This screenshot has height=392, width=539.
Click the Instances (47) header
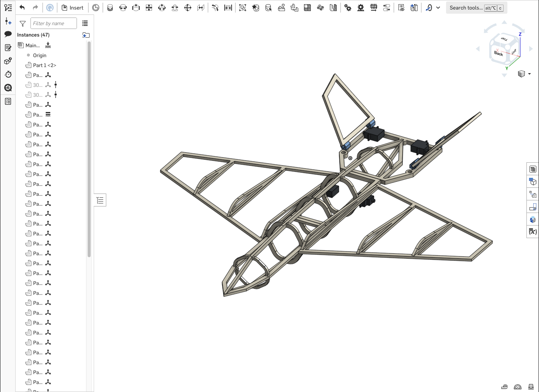pyautogui.click(x=33, y=35)
